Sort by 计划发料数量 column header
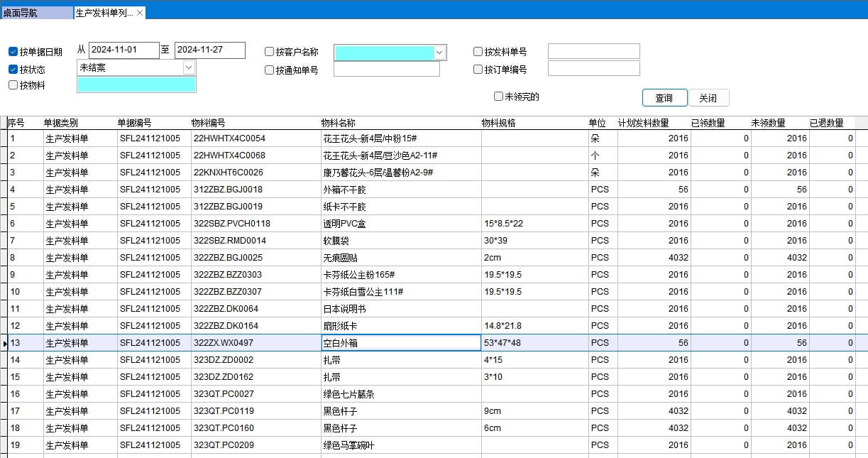The width and height of the screenshot is (868, 458). 643,123
